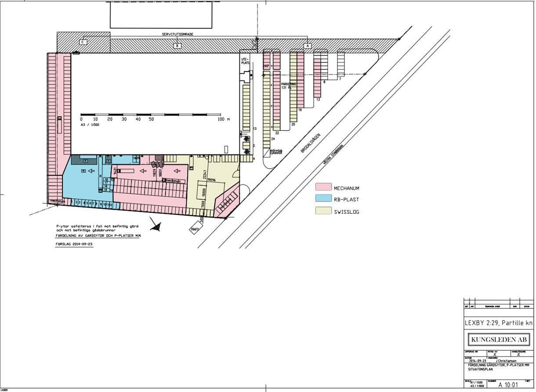Click the yellow SWISSLOG legend swatch
This screenshot has width=536, height=392.
pos(323,211)
